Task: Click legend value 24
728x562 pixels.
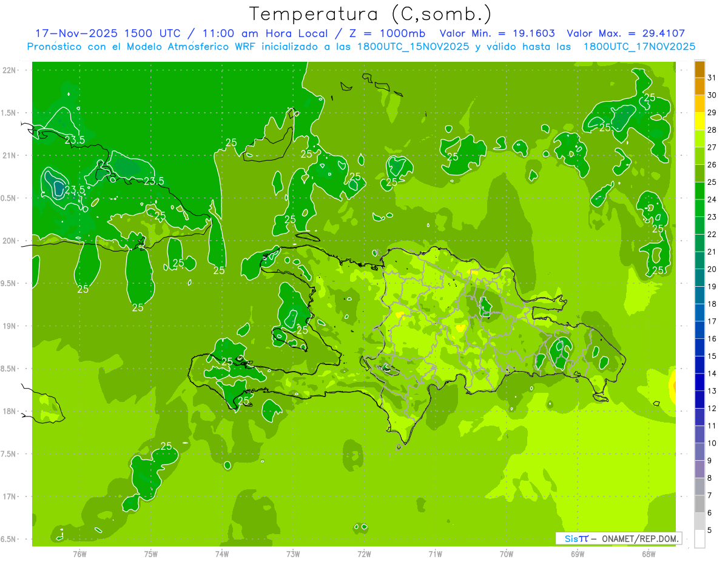Action: click(712, 199)
